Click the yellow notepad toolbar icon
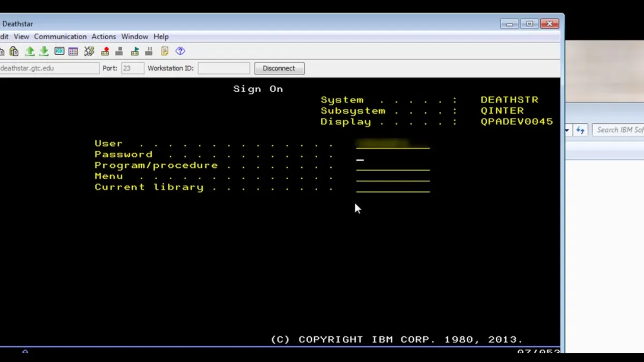This screenshot has width=644, height=362. point(165,51)
